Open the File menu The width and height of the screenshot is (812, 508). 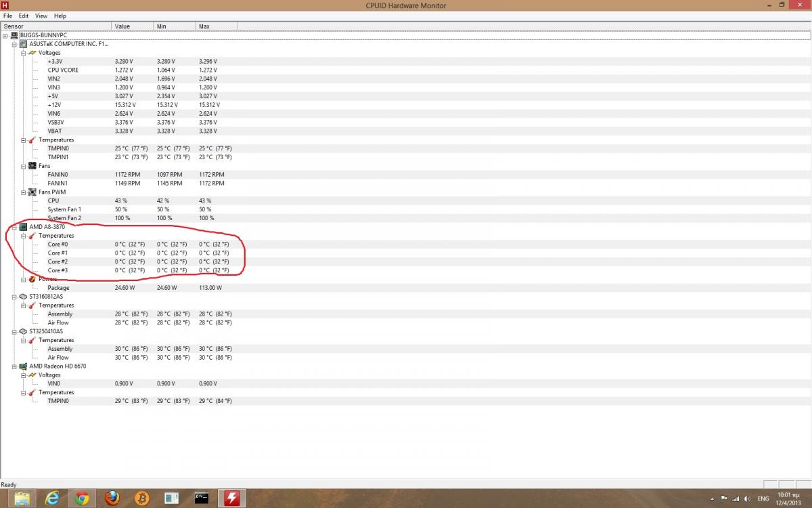pyautogui.click(x=8, y=16)
